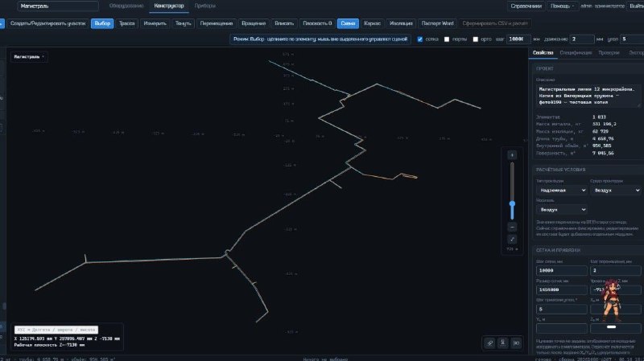
Task: Click the СЕТКА И ПРИВЯЗКИ section header
Action: (558, 250)
